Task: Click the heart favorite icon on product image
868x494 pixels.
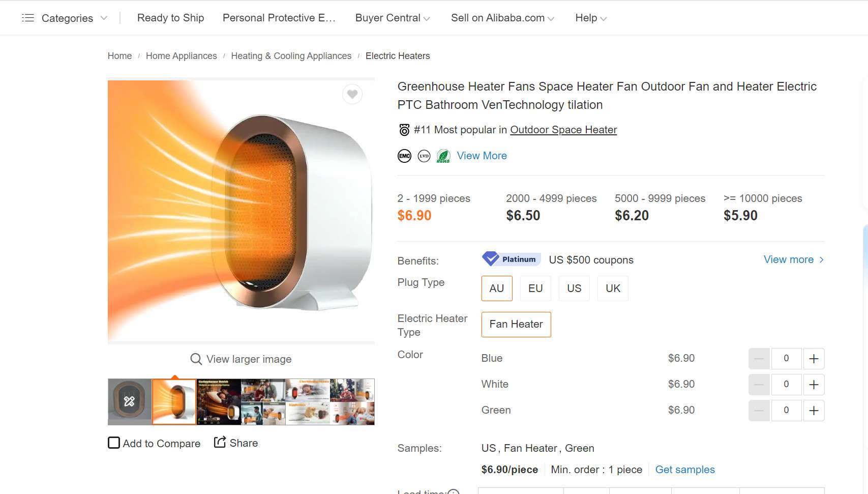Action: pyautogui.click(x=352, y=94)
